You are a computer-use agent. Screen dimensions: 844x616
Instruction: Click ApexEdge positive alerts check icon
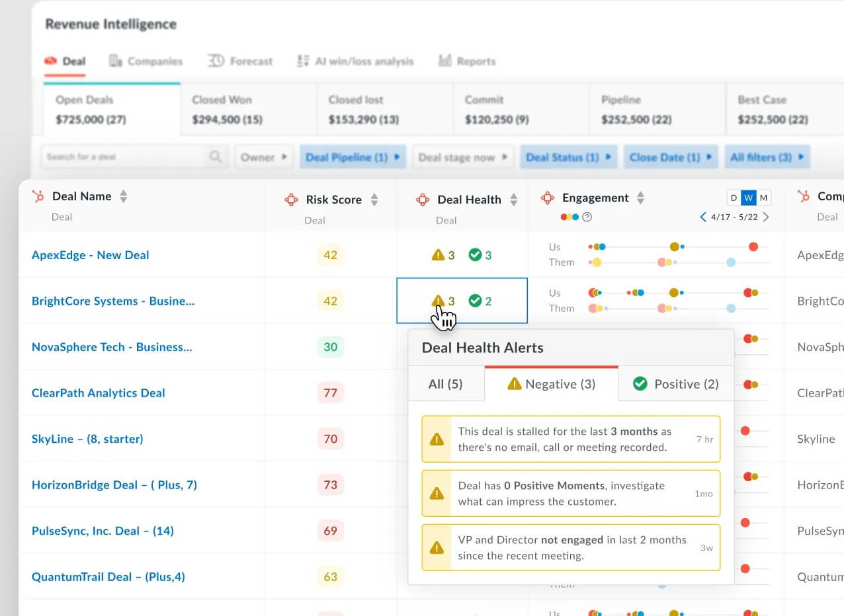tap(475, 254)
